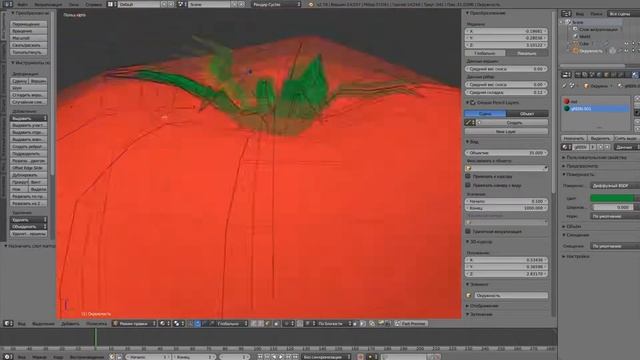Click the Duplicate tool button

[x=28, y=175]
